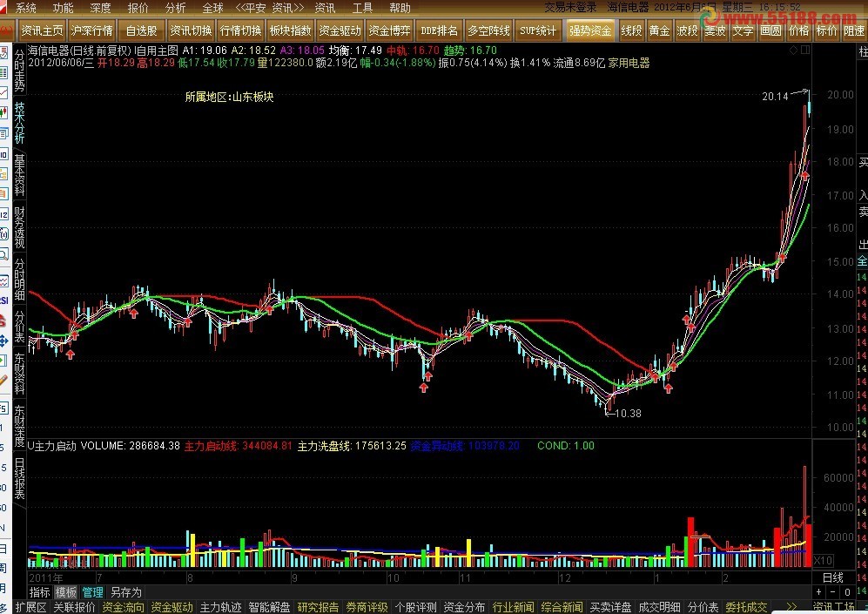Open the 工具 menu
This screenshot has height=614, width=868.
point(362,8)
